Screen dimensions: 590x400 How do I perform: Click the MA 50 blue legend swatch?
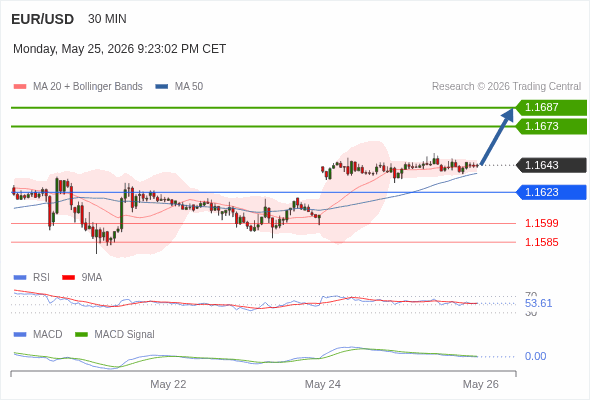pos(161,87)
